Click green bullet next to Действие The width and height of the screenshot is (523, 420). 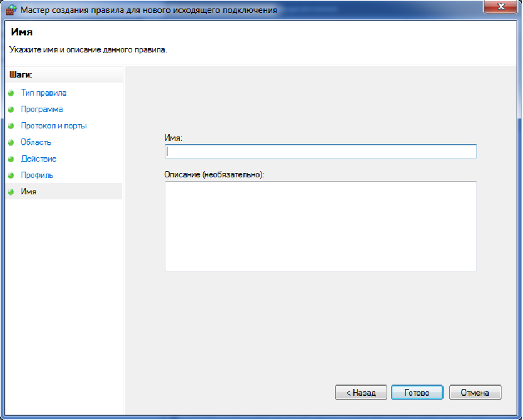(11, 159)
